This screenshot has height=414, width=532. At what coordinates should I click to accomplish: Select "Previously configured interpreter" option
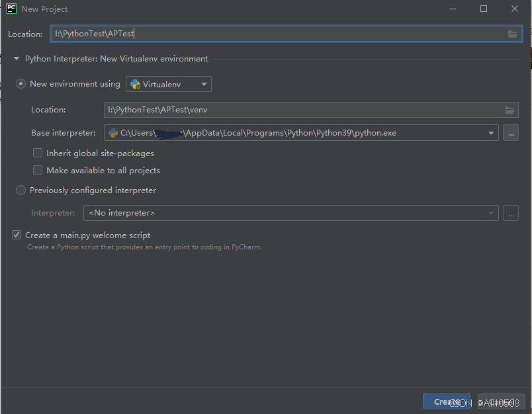(x=20, y=190)
